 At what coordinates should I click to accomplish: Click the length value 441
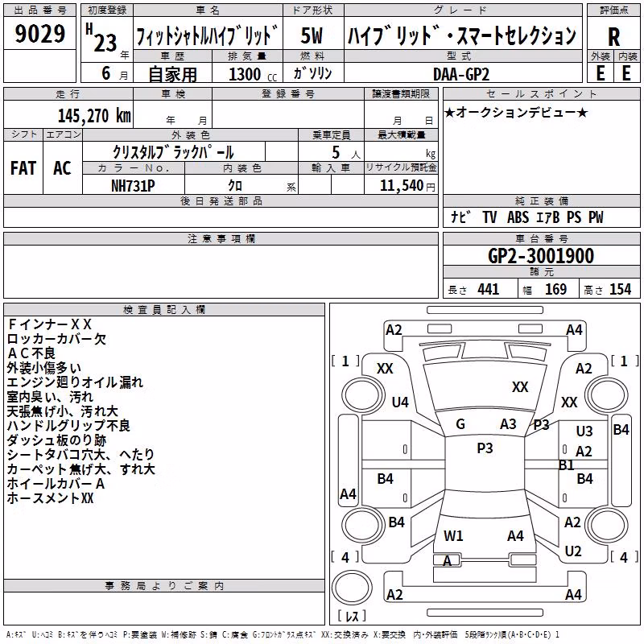pos(489,290)
